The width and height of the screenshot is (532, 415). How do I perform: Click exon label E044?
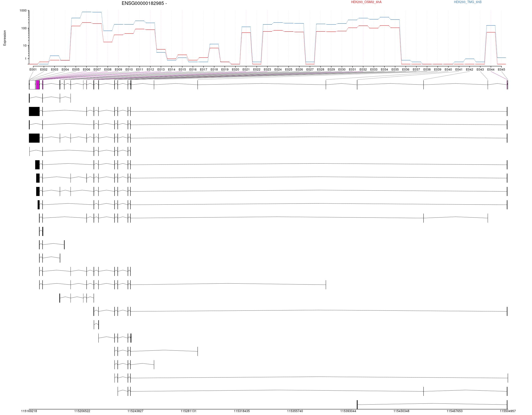pyautogui.click(x=491, y=69)
